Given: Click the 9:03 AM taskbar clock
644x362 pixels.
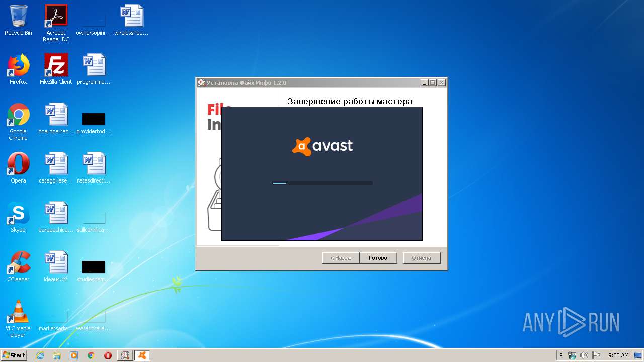Looking at the screenshot, I should point(618,355).
